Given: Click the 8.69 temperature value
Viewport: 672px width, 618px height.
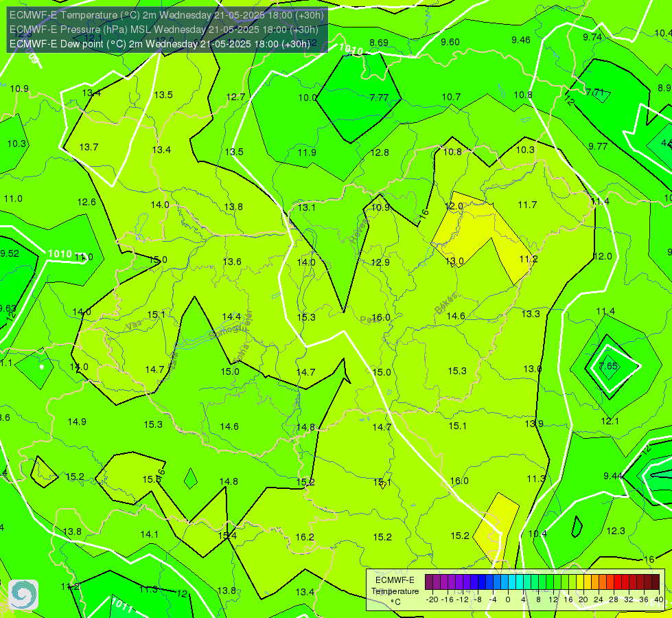Looking at the screenshot, I should coord(379,43).
